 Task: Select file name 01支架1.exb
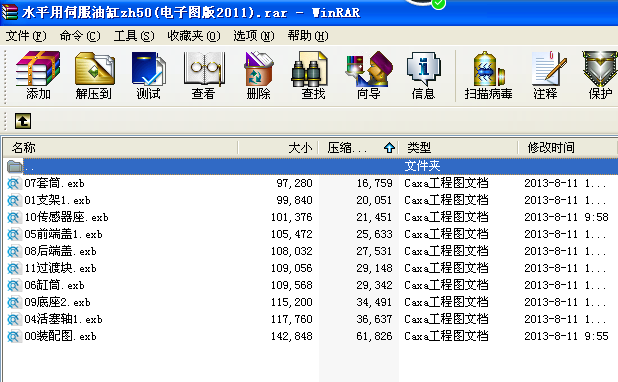coord(58,200)
